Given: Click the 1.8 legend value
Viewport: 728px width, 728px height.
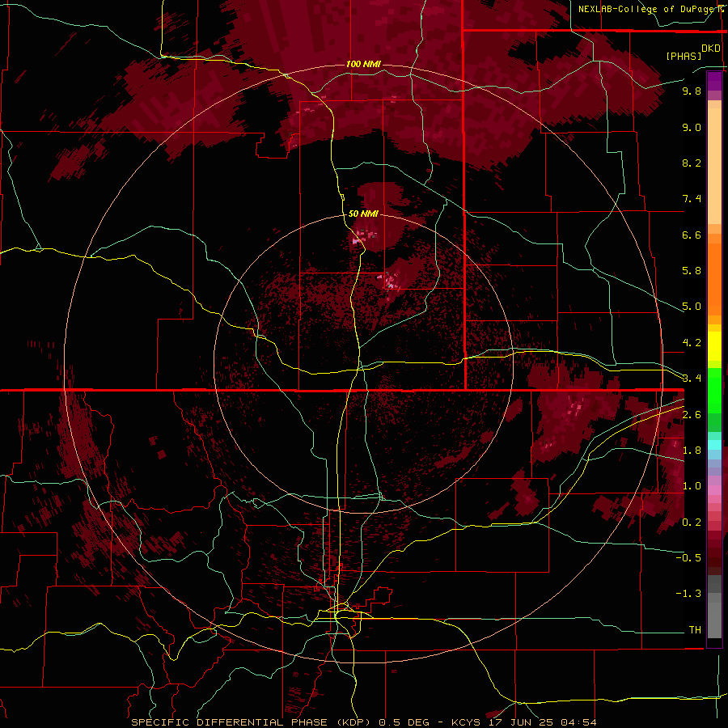Looking at the screenshot, I should coord(692,451).
